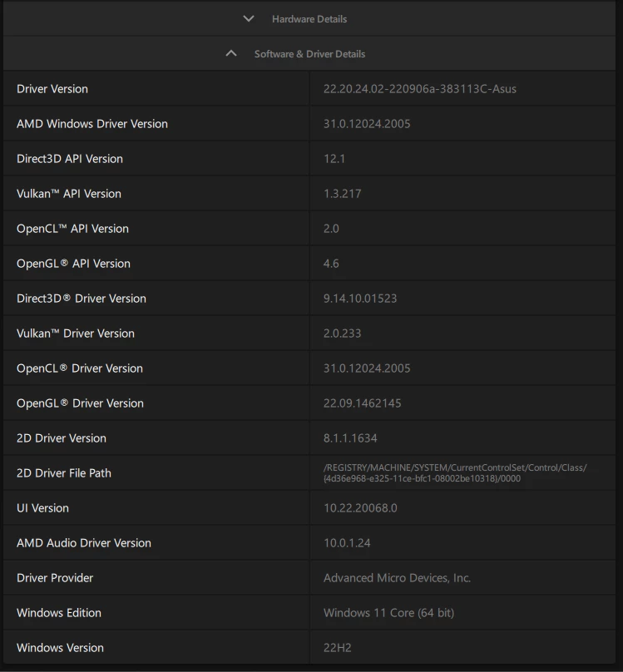Select the Driver Provider label

point(55,578)
